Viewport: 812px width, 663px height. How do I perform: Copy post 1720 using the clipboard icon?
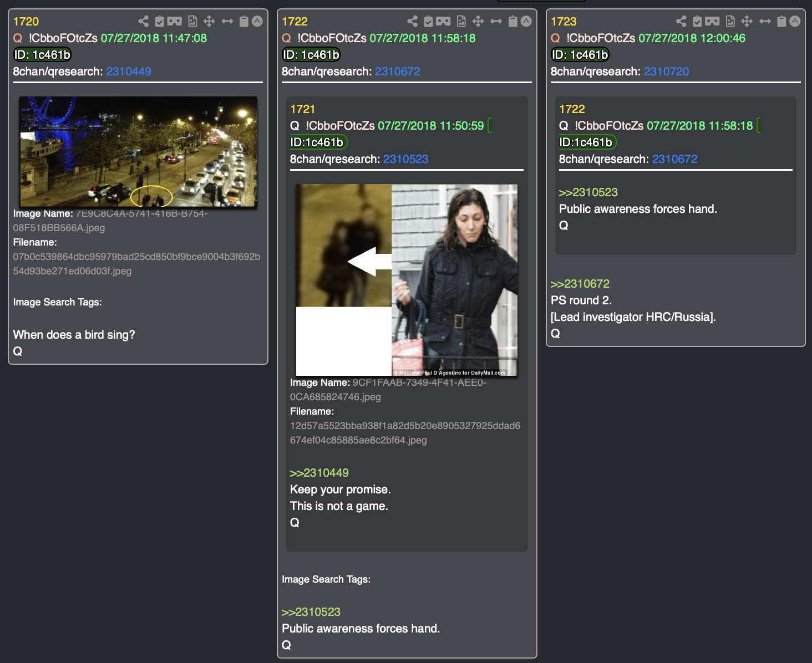click(x=243, y=22)
